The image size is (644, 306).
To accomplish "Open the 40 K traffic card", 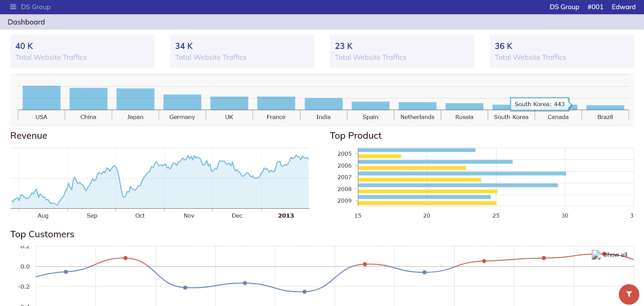I will click(82, 51).
